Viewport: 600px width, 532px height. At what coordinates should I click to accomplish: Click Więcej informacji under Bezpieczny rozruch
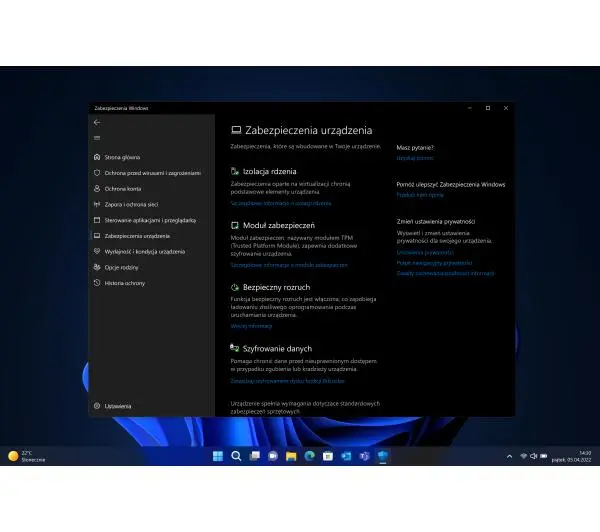251,326
